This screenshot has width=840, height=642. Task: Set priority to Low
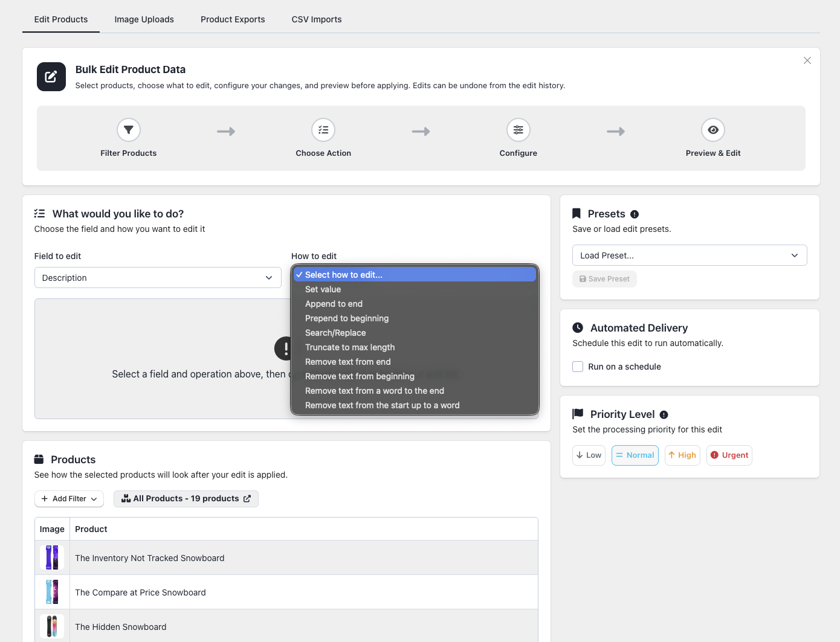[589, 455]
